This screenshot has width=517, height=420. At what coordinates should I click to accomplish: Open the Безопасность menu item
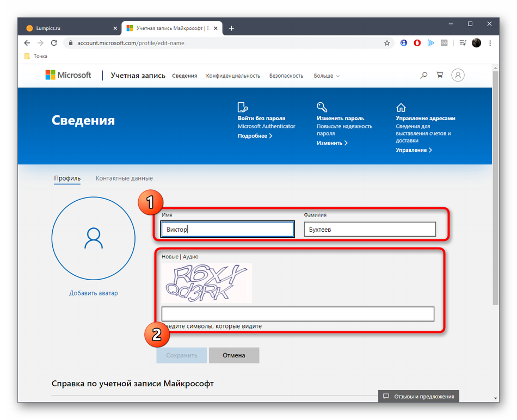tap(286, 76)
